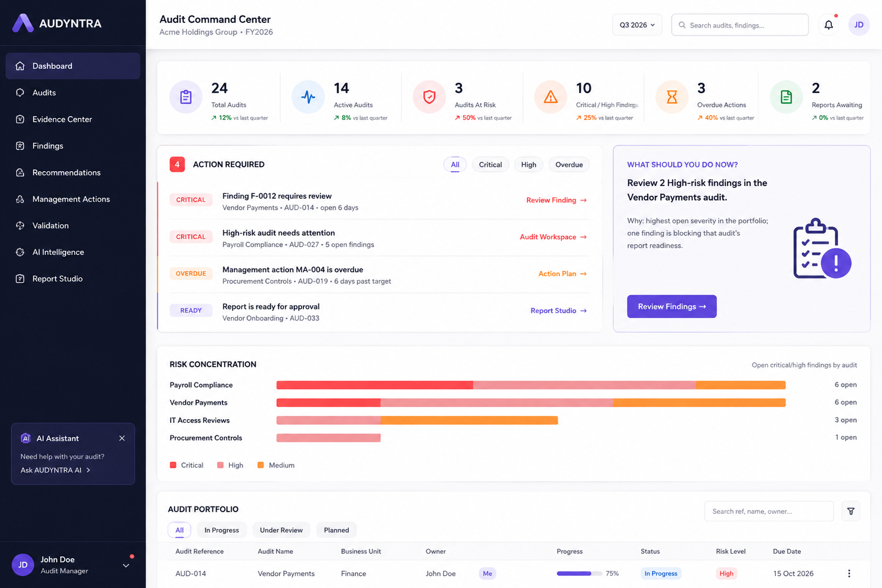Filter Action Required by Critical
Image resolution: width=882 pixels, height=588 pixels.
(x=490, y=165)
